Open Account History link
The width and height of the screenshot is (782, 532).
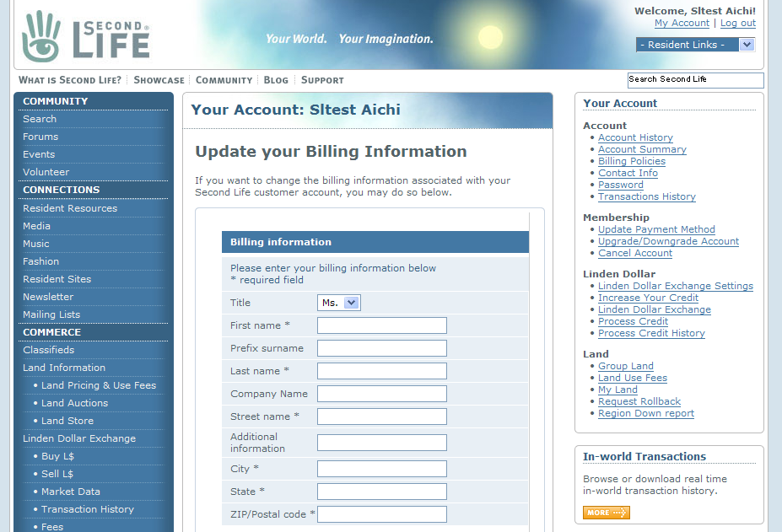coord(635,137)
